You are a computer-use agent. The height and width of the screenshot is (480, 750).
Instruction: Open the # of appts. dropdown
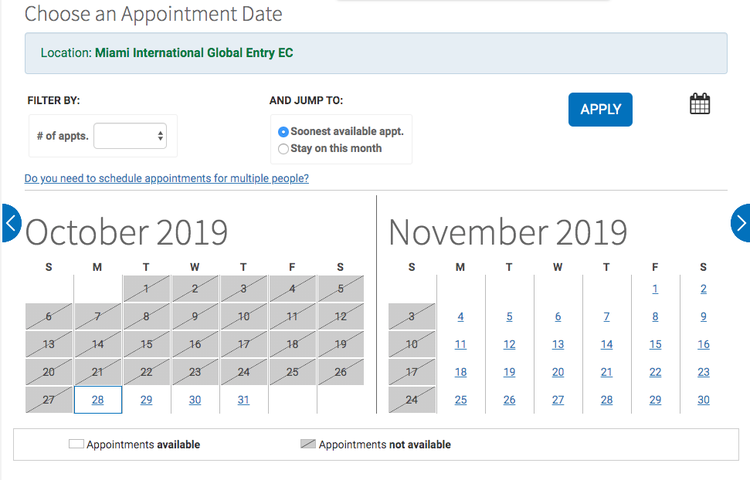pyautogui.click(x=131, y=135)
